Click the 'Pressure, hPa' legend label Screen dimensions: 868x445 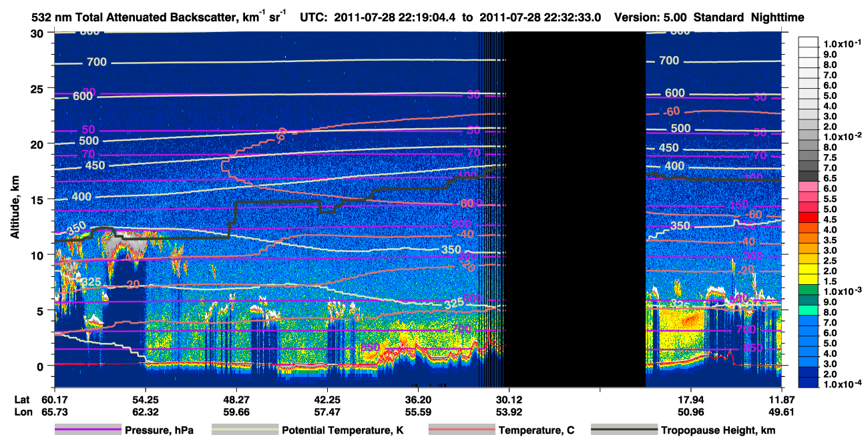tap(160, 430)
